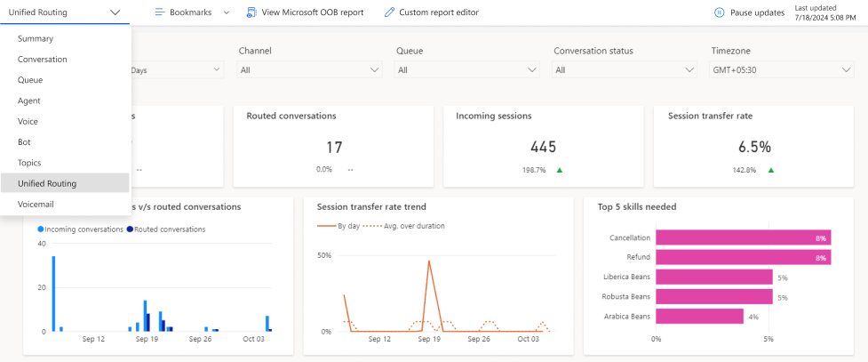Click the 198.7% change value
868x362 pixels.
pyautogui.click(x=534, y=170)
